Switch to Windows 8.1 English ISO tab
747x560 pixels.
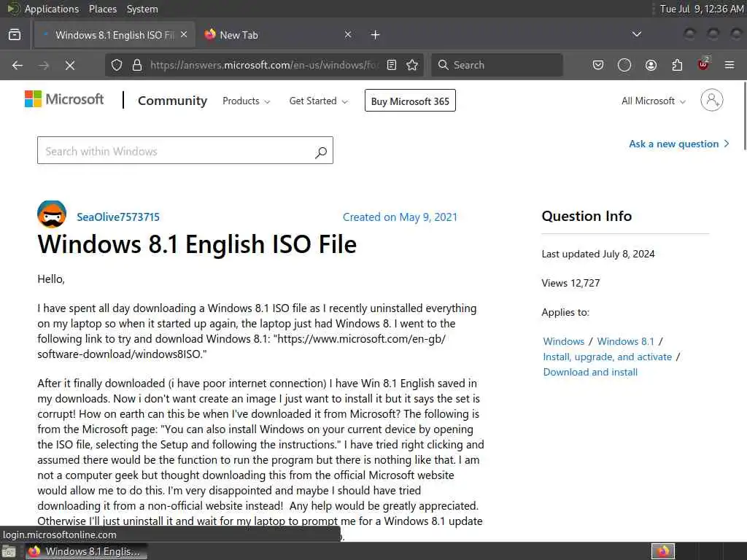coord(115,35)
